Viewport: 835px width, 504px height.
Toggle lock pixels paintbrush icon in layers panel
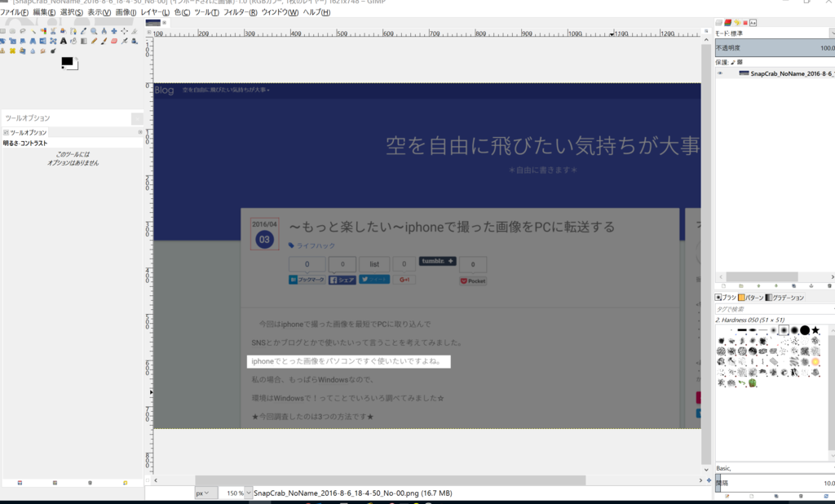coord(733,62)
